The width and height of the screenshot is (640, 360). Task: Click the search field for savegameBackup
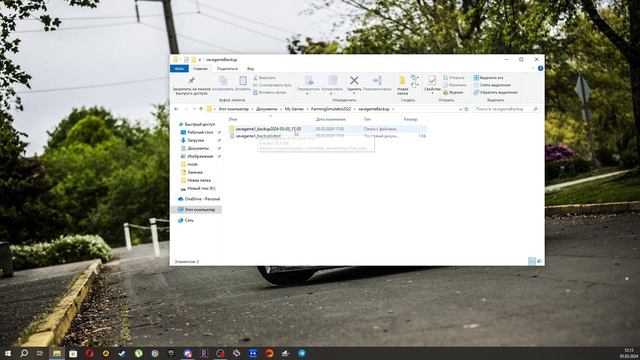[x=506, y=109]
